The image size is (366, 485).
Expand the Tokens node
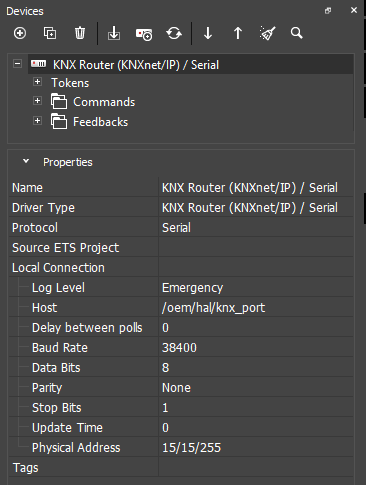pos(38,81)
